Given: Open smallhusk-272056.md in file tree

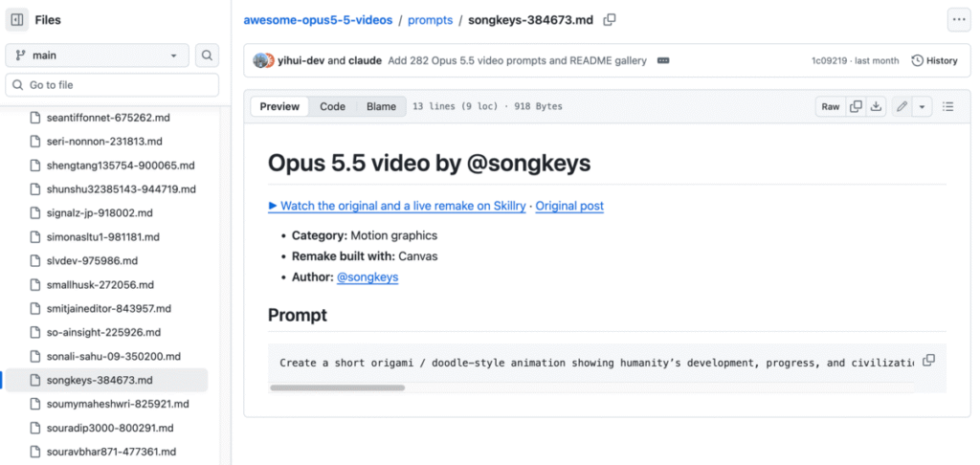Looking at the screenshot, I should pos(100,284).
